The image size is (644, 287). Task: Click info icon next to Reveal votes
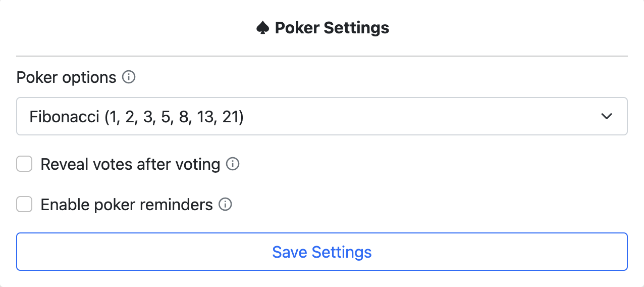(x=232, y=164)
